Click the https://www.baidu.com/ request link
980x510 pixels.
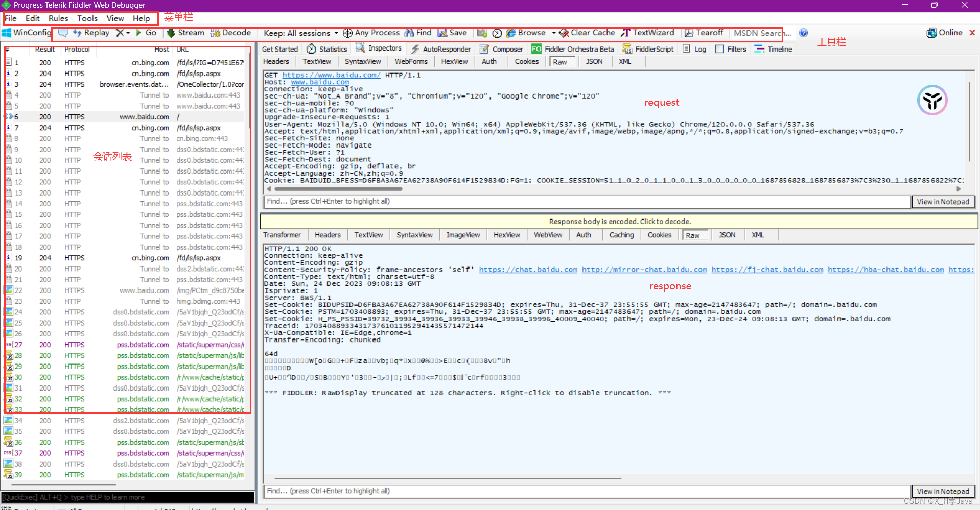[331, 75]
